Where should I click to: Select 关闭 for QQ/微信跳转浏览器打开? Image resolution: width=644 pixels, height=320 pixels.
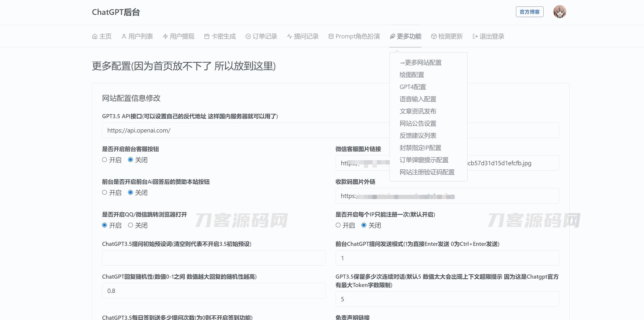[x=130, y=225]
